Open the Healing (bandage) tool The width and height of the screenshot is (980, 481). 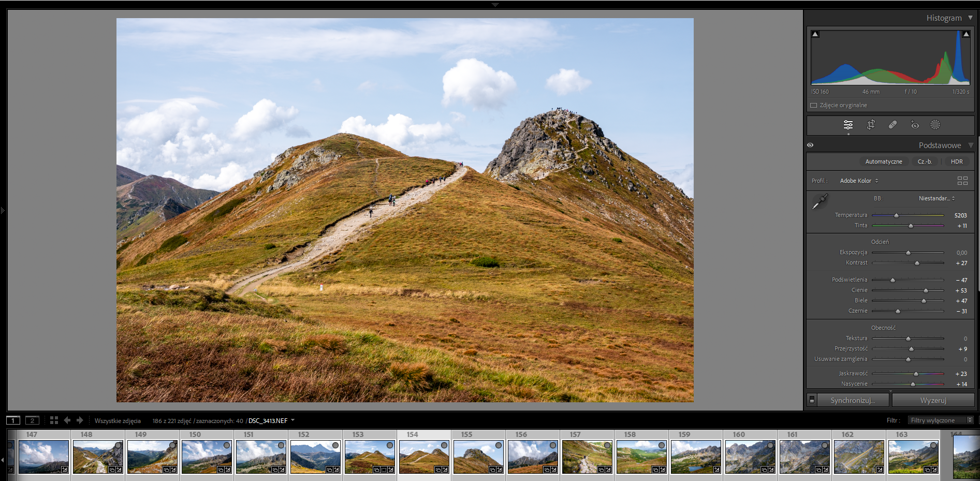pos(893,125)
